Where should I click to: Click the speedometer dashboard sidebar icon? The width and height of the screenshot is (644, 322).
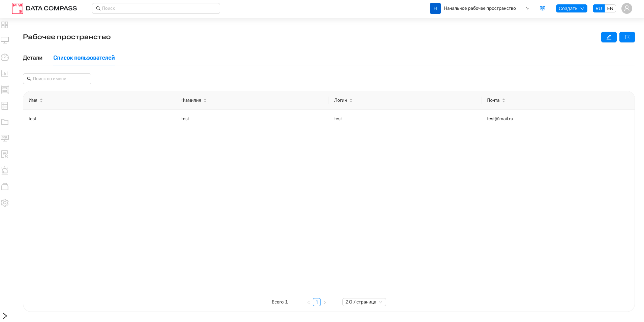5,57
